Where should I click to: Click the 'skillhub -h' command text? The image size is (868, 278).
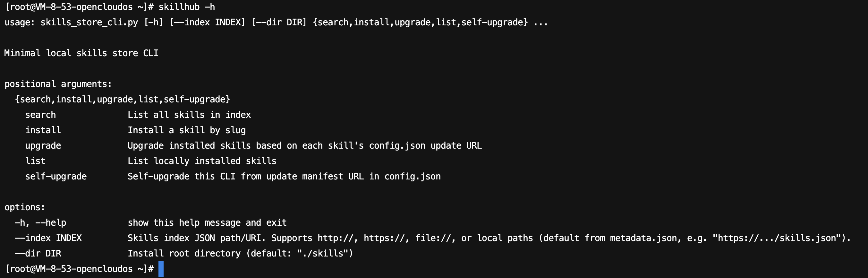click(x=186, y=7)
